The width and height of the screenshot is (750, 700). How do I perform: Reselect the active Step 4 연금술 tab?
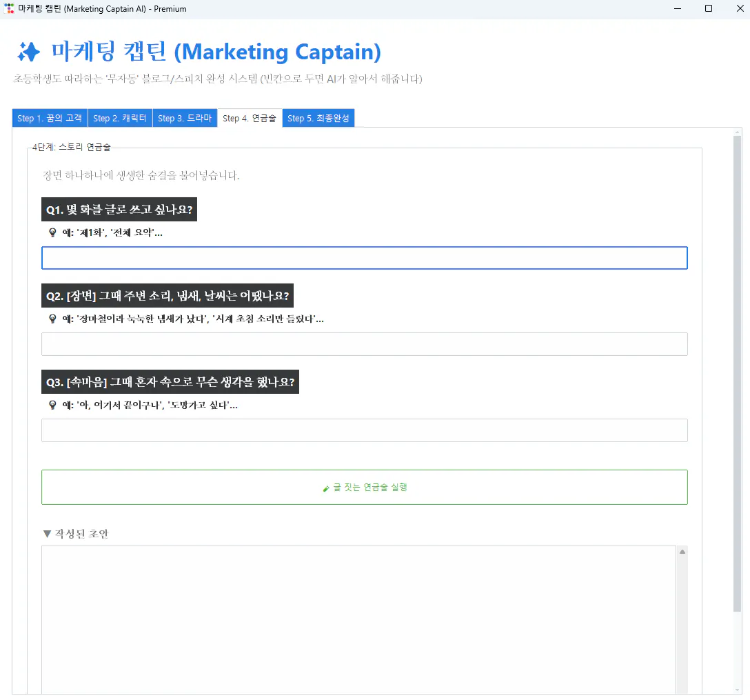(250, 118)
